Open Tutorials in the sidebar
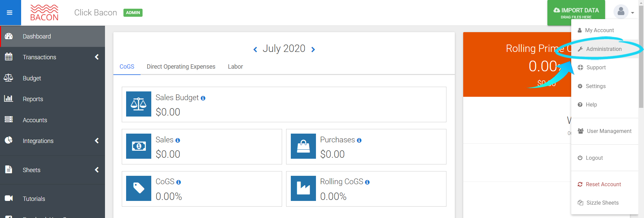The image size is (644, 218). 53,199
